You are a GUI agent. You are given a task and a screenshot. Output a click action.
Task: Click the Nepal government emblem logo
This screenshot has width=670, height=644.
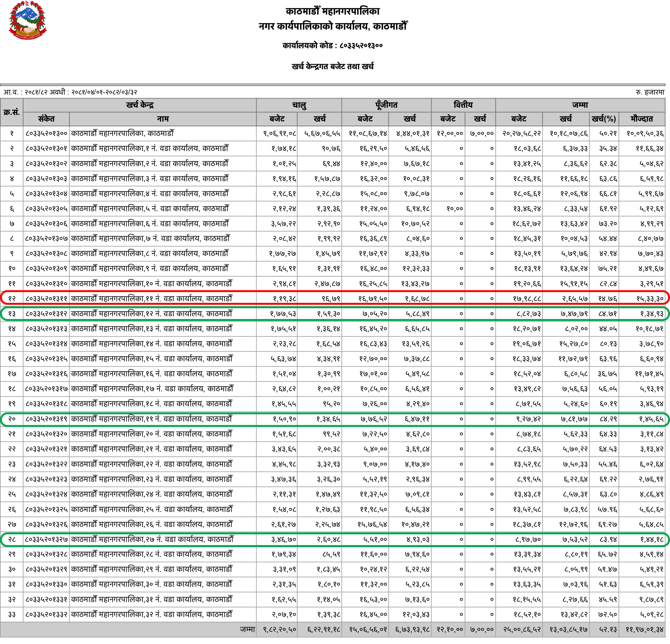pos(28,20)
